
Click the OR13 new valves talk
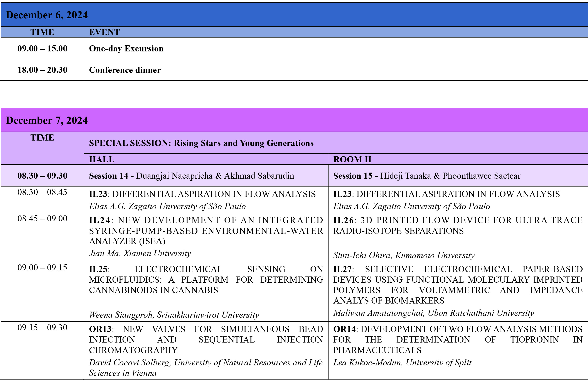[x=206, y=339]
